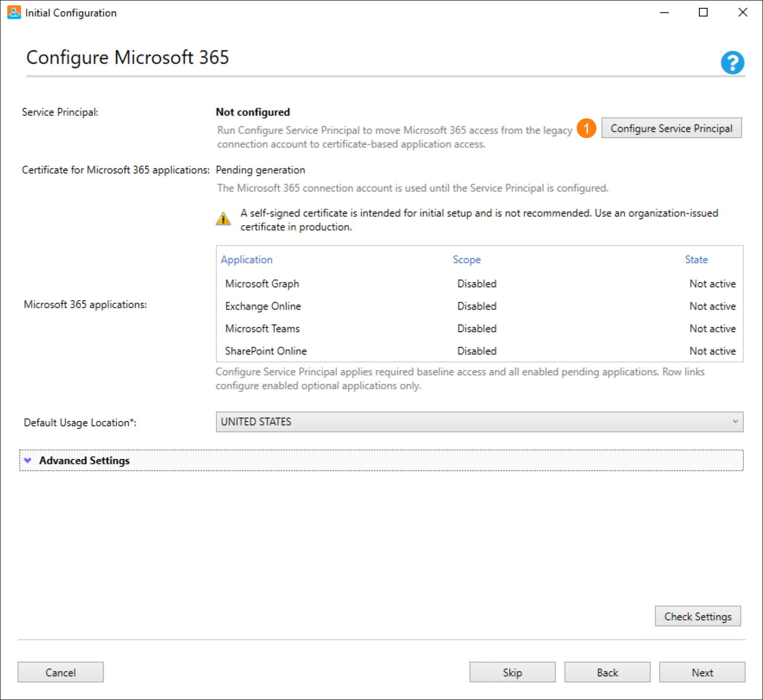This screenshot has width=763, height=700.
Task: Open the blue help question mark icon
Action: 732,63
